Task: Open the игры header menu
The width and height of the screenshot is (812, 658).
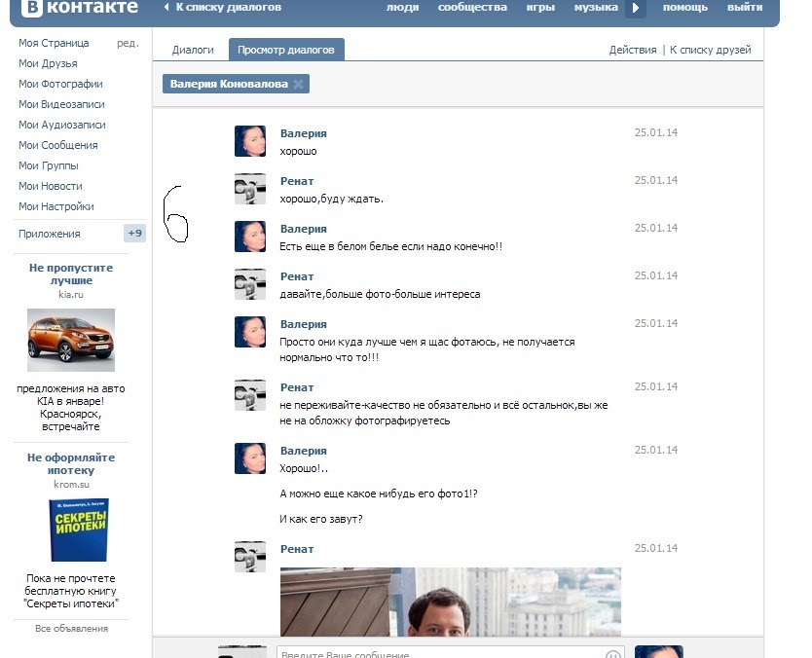Action: 540,7
